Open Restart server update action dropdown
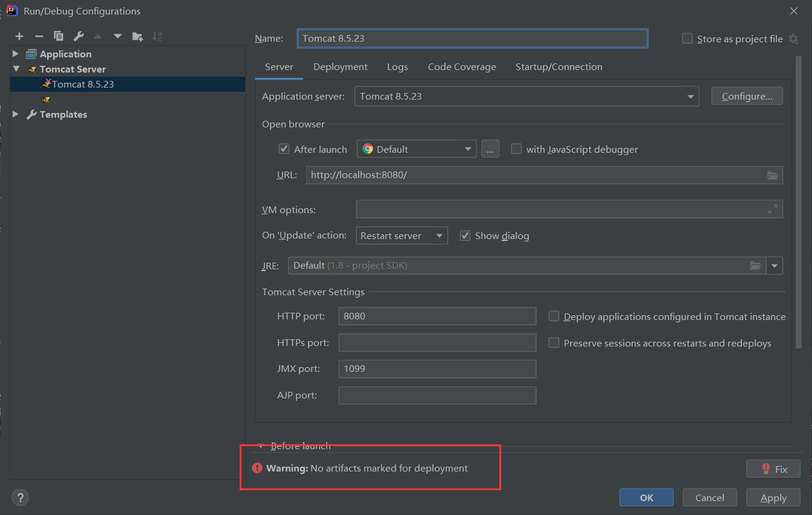 pyautogui.click(x=402, y=235)
